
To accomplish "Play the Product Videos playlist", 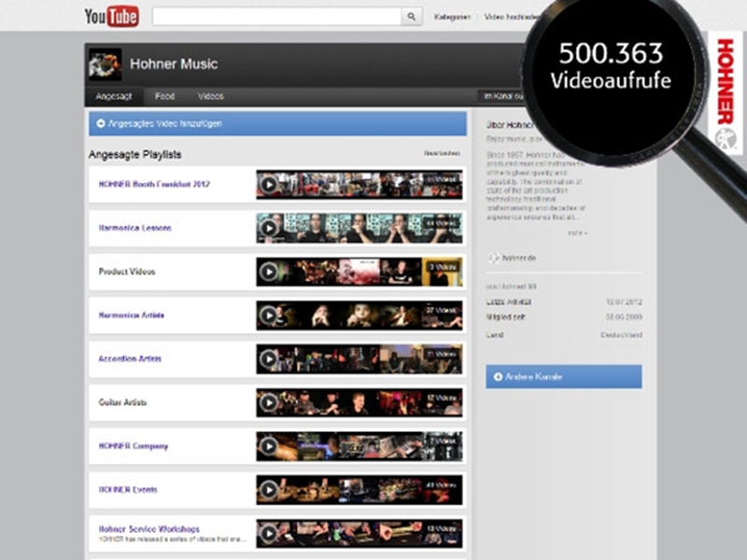I will (269, 272).
